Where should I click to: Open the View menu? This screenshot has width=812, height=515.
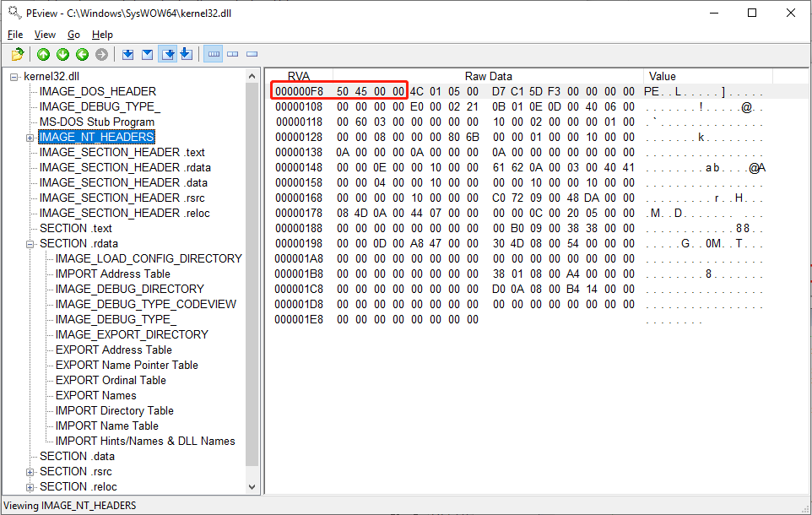45,35
